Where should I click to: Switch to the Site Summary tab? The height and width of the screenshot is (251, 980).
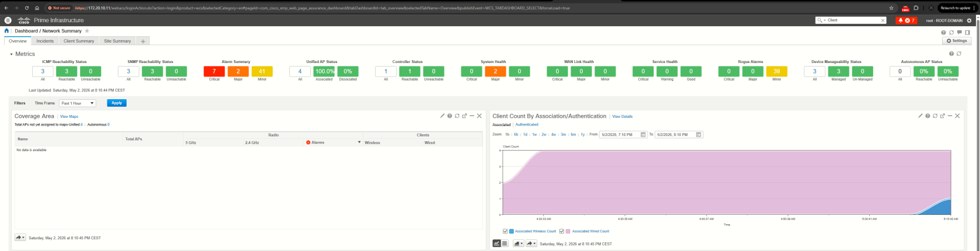point(117,41)
